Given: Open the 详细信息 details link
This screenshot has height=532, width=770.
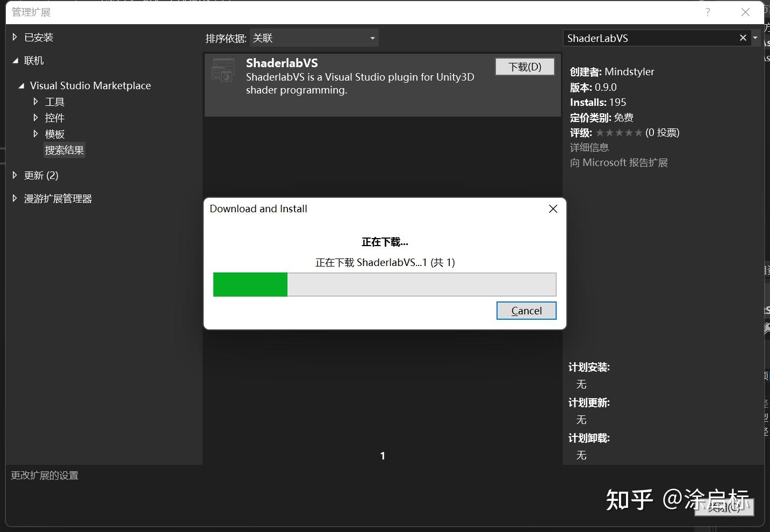Looking at the screenshot, I should [589, 147].
